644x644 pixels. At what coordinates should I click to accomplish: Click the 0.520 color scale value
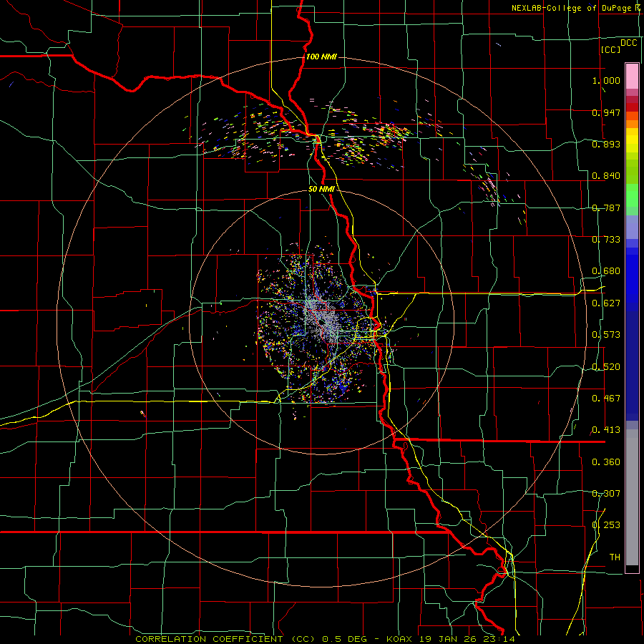click(606, 367)
